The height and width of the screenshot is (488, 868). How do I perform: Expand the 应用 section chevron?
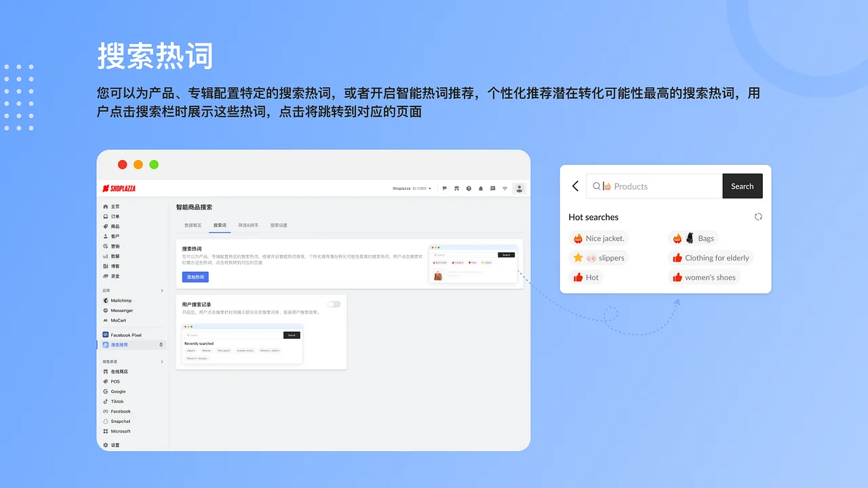tap(162, 289)
